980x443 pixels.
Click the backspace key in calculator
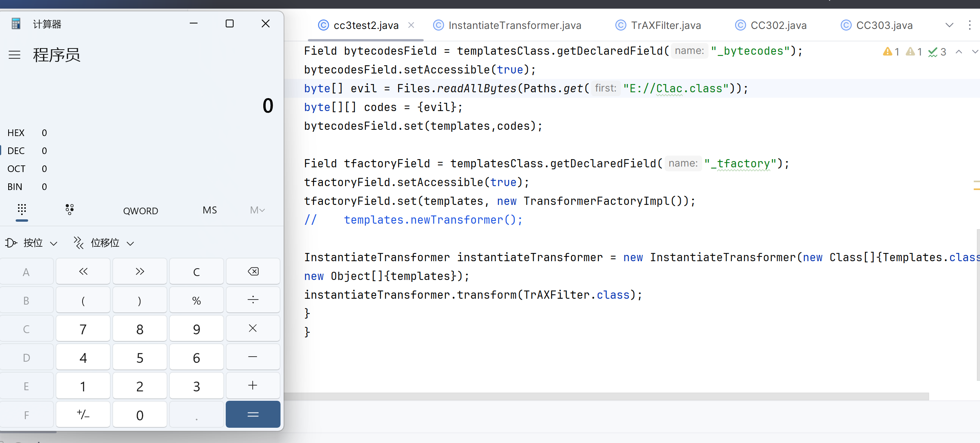click(253, 271)
